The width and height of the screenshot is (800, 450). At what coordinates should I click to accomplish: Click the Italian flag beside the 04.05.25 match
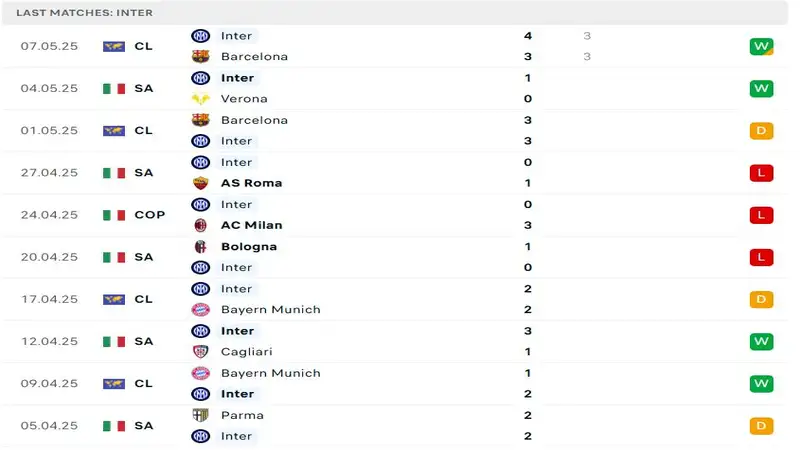(113, 89)
